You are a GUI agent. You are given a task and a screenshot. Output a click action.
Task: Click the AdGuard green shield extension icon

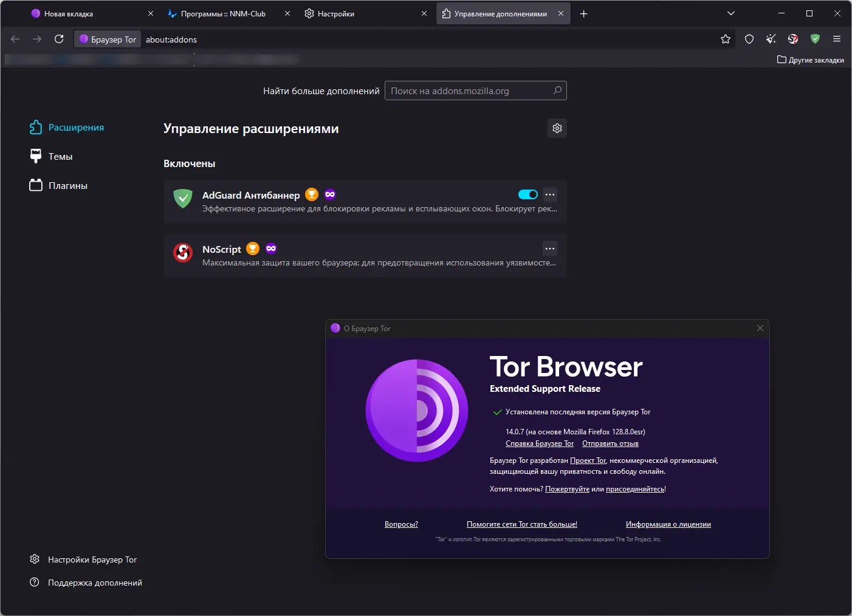(x=183, y=199)
